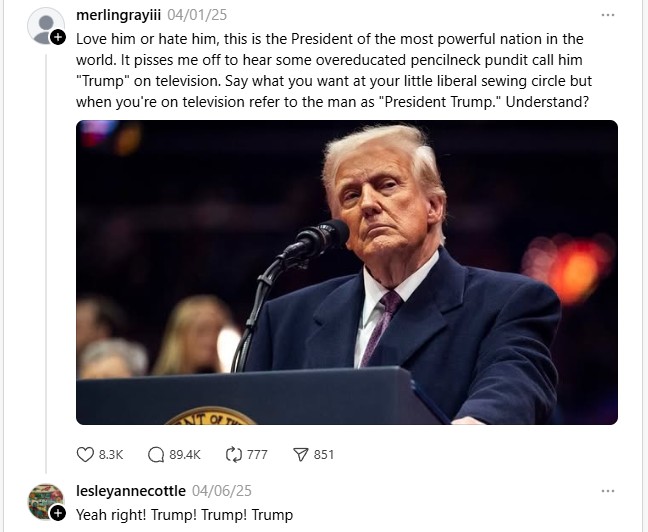Follow lesleyannecottle using the plus badge
648x532 pixels.
point(58,512)
